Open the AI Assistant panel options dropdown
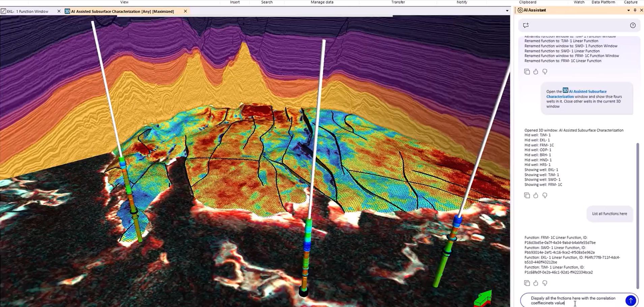This screenshot has width=644, height=307. click(628, 10)
